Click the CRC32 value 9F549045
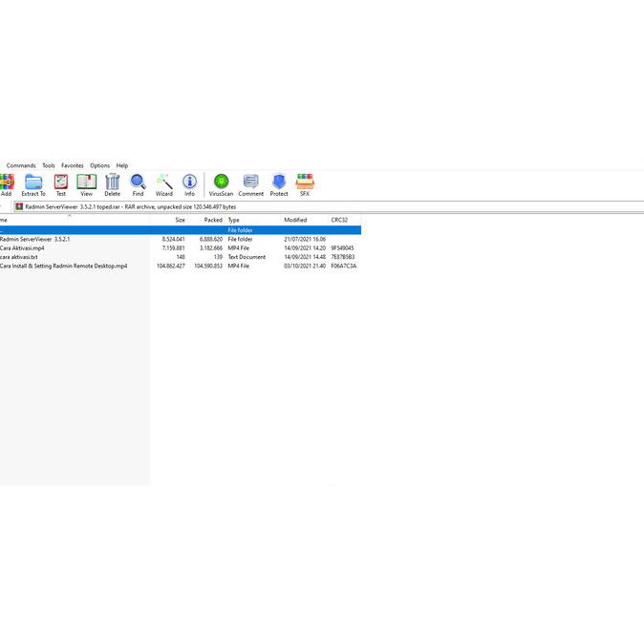The image size is (644, 644). tap(342, 248)
